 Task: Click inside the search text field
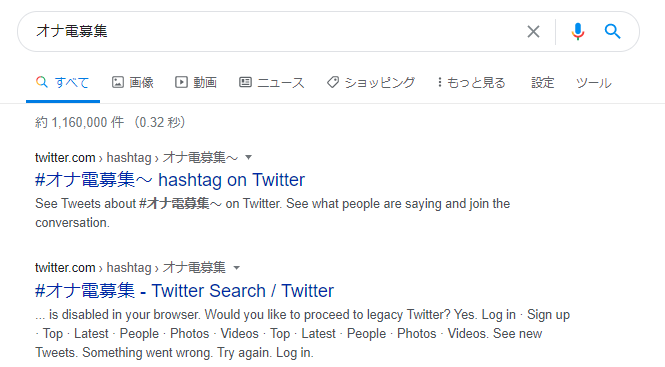[x=271, y=31]
